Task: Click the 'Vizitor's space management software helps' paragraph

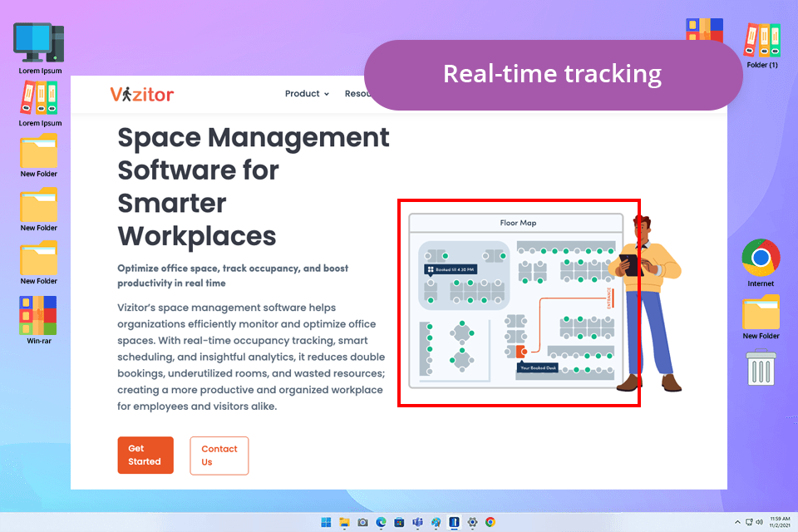Action: coord(251,357)
